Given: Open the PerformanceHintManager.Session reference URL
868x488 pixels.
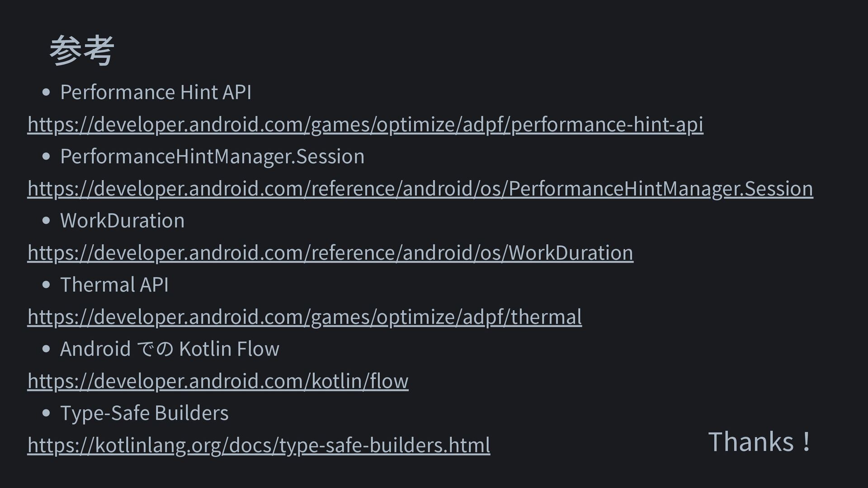Looking at the screenshot, I should (420, 188).
